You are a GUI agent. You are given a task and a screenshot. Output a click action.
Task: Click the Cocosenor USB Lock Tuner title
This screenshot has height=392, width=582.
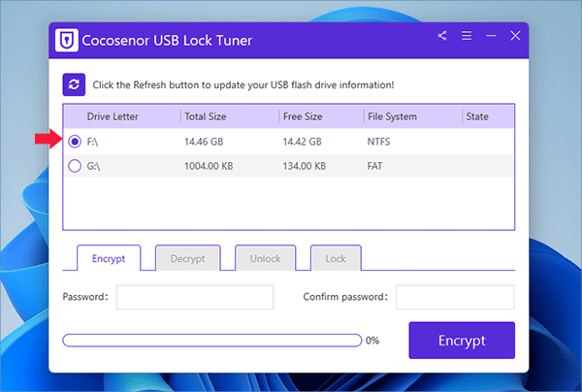pos(167,40)
